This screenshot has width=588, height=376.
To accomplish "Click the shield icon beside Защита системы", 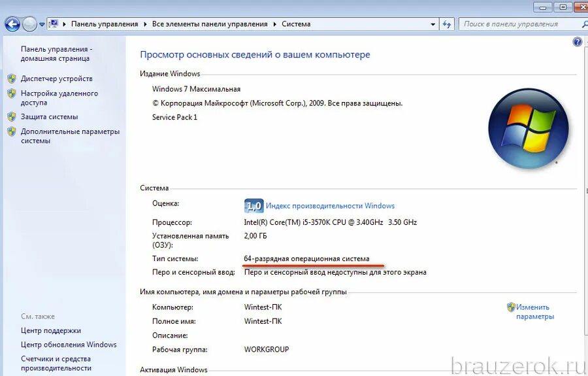I will pyautogui.click(x=12, y=116).
